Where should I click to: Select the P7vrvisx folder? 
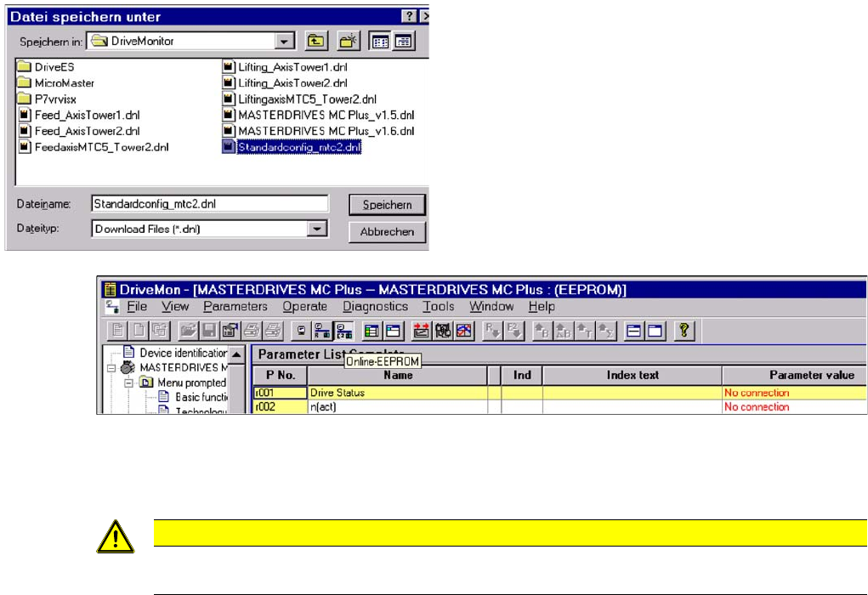click(47, 99)
